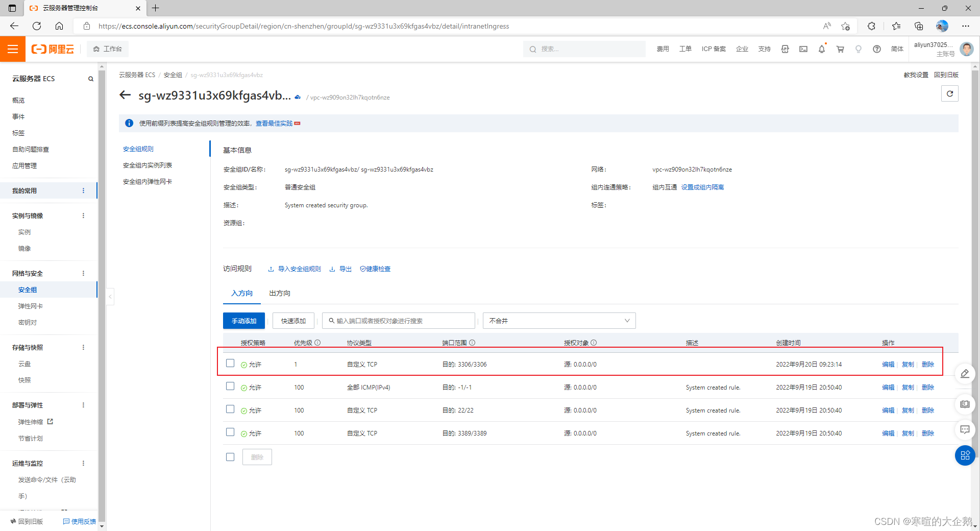Focus the port or object search field

[399, 321]
